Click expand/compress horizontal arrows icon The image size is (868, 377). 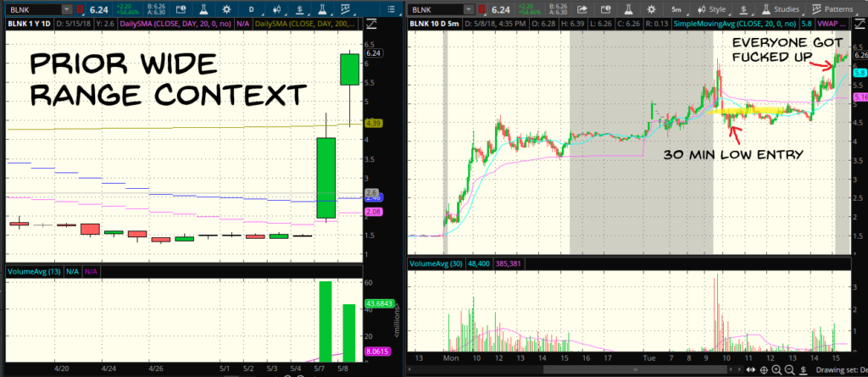coord(750,369)
